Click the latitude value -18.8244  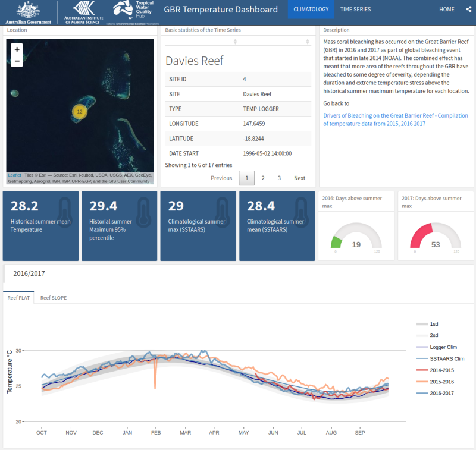[253, 139]
